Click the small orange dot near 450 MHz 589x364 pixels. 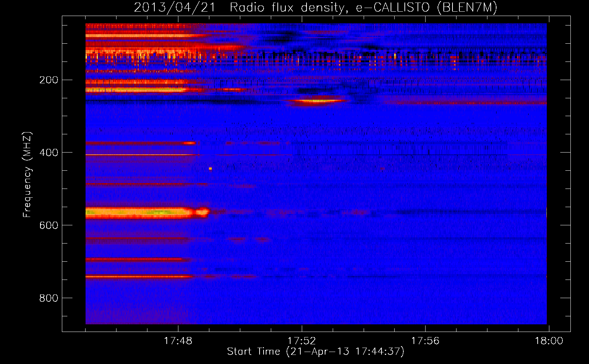point(210,169)
